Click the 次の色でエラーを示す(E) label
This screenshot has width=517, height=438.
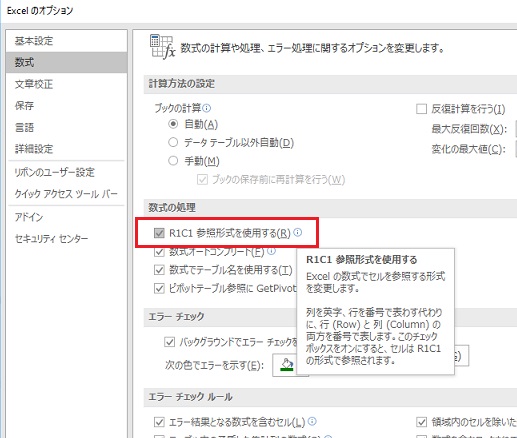(214, 366)
